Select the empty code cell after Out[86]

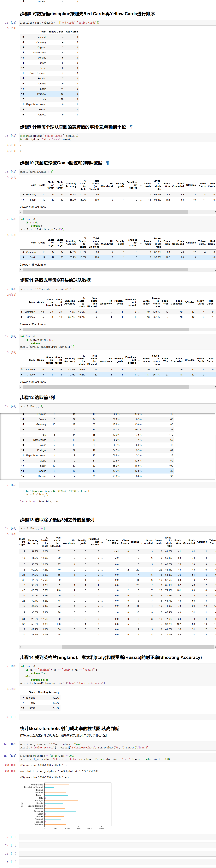tap(115, 717)
